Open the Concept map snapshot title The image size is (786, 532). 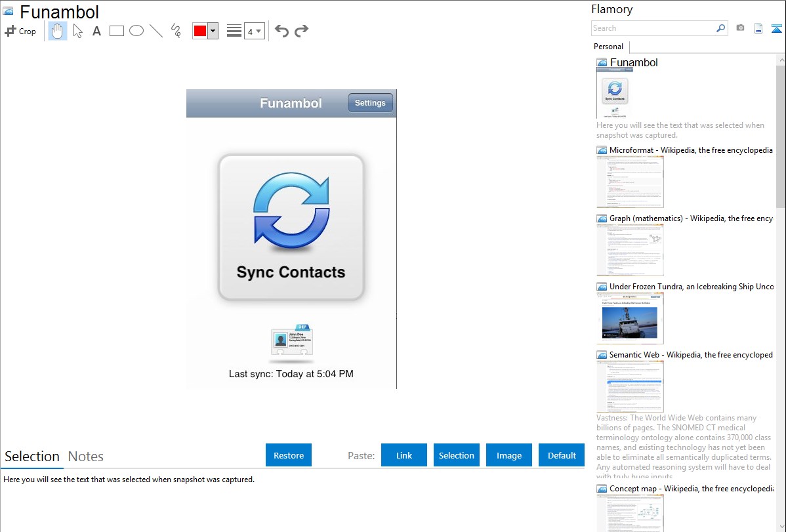(x=692, y=488)
